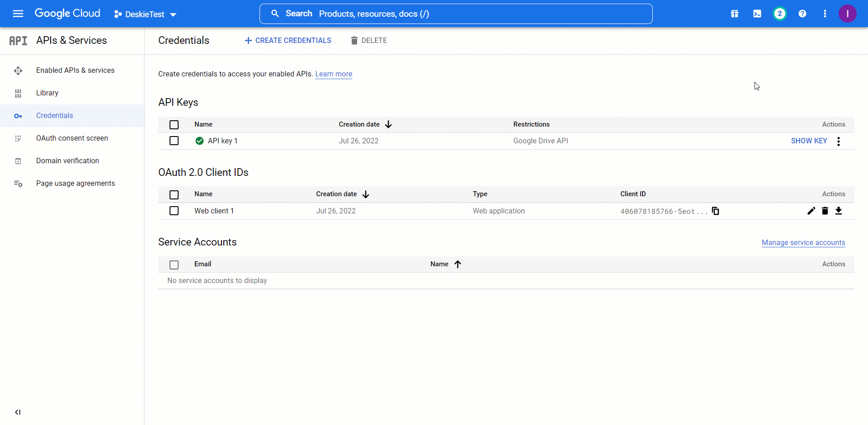Screen dimensions: 868x425
Task: Open the Learn more link
Action: click(x=334, y=74)
